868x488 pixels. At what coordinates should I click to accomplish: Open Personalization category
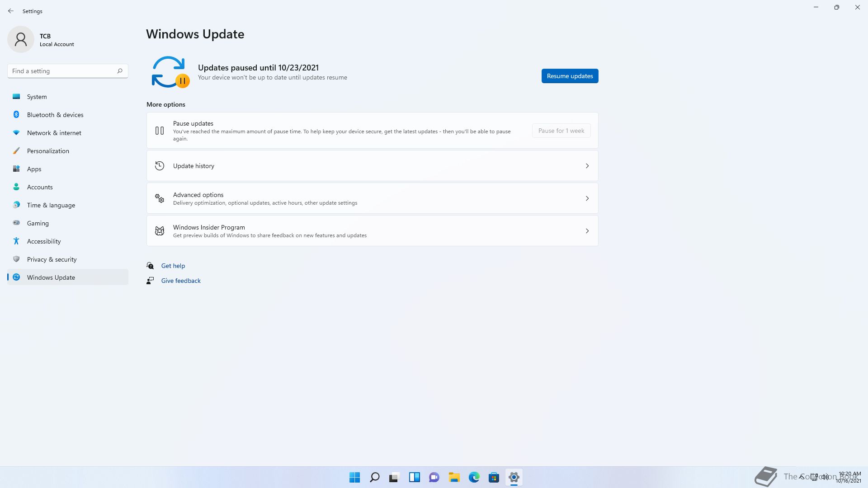pos(68,151)
